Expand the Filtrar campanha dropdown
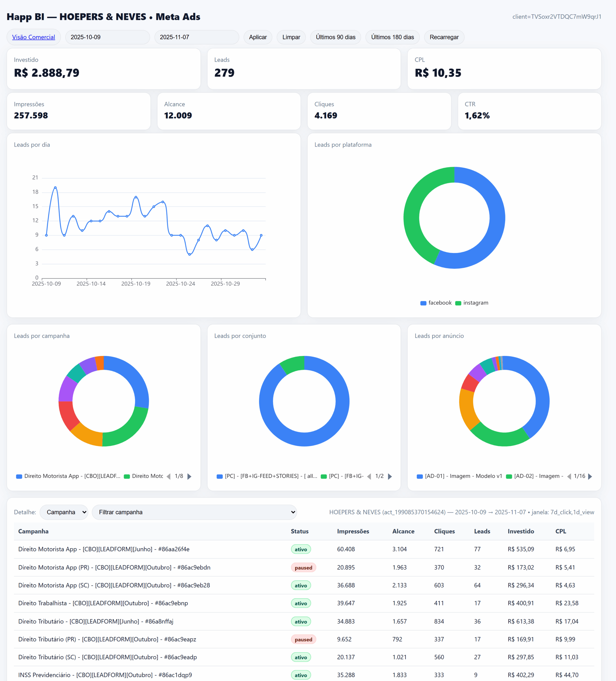The width and height of the screenshot is (616, 681). point(194,512)
